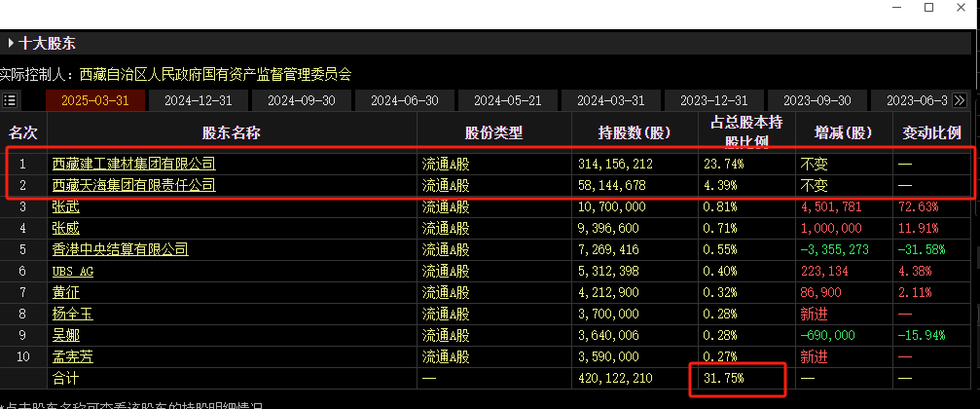Open shareholder 西藏天海集团有限责任公司 details

pos(133,186)
